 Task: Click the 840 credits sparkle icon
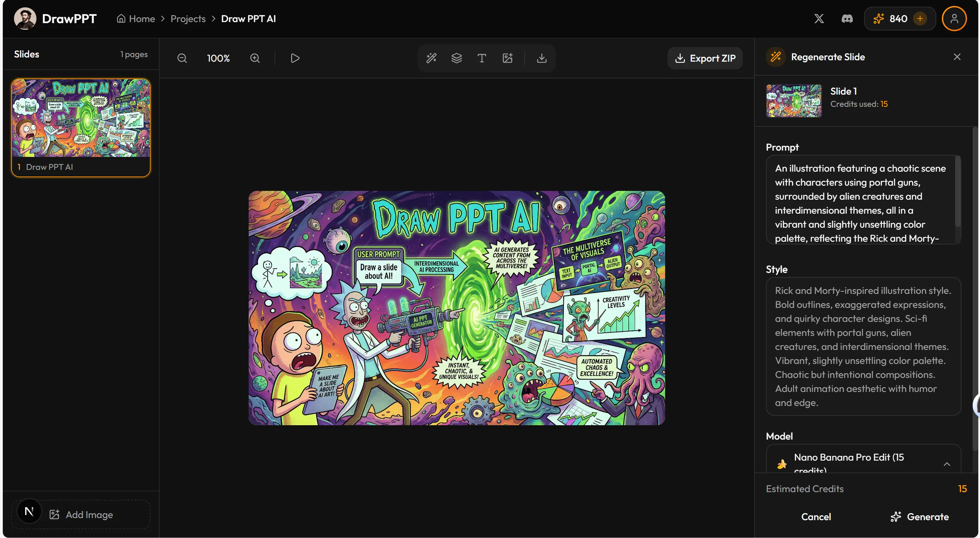point(878,19)
